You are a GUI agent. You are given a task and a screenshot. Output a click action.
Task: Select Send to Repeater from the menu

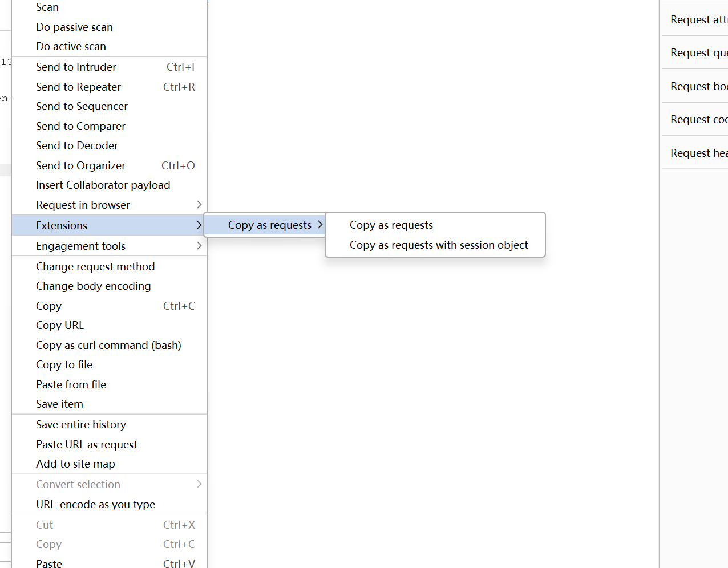pos(78,87)
